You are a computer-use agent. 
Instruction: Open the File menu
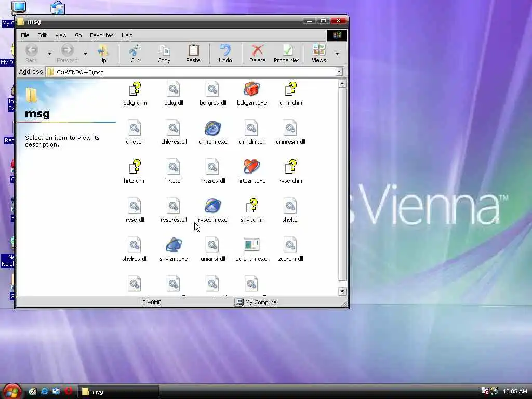[x=25, y=35]
